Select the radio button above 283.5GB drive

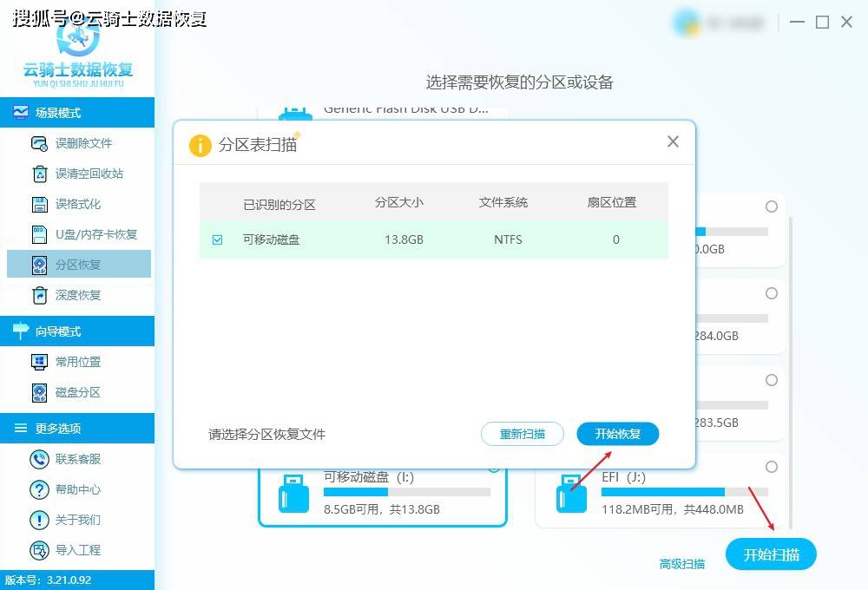pos(772,380)
